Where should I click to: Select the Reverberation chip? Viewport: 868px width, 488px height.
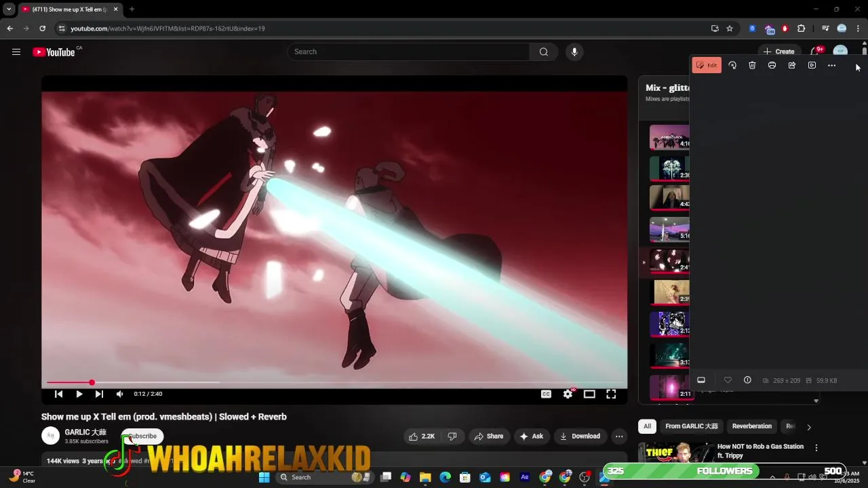(752, 426)
